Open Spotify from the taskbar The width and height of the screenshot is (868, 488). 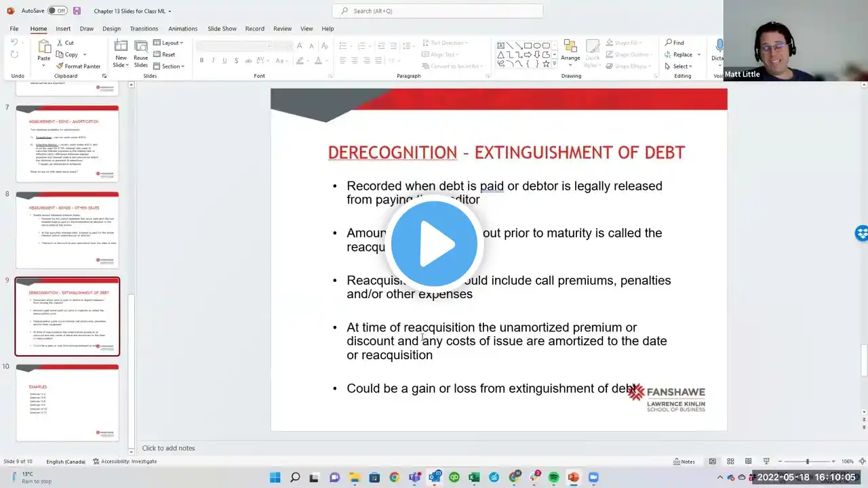point(553,478)
